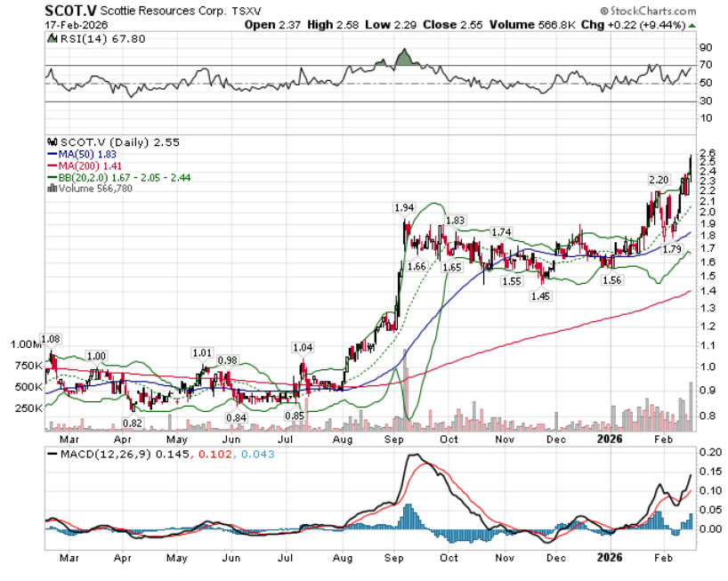Click the 0.84 June low annotation

tap(236, 417)
